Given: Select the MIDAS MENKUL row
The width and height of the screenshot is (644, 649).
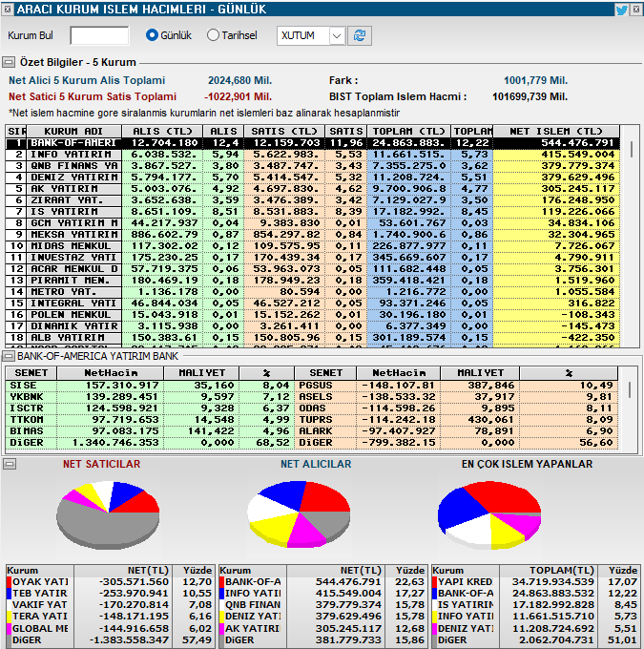Looking at the screenshot, I should pyautogui.click(x=313, y=246).
